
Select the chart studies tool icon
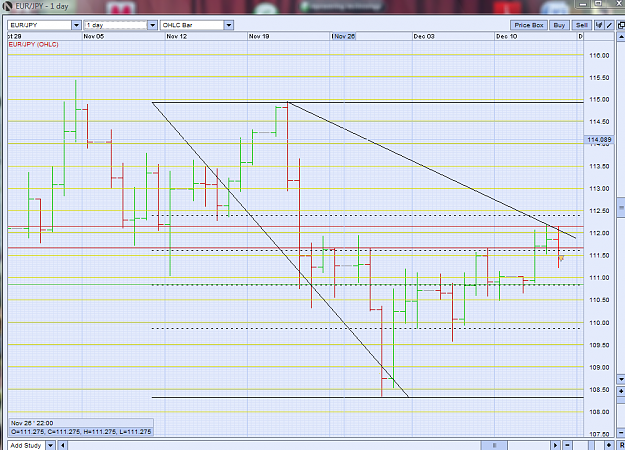pyautogui.click(x=599, y=25)
